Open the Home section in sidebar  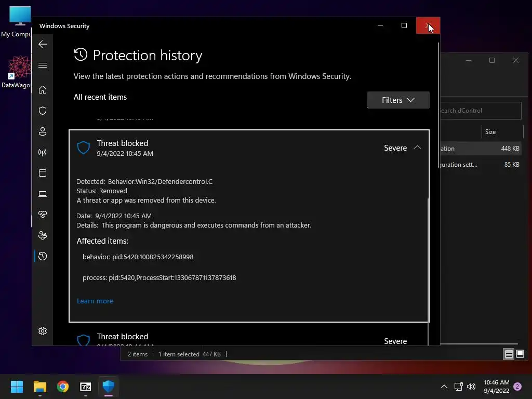[x=43, y=89]
